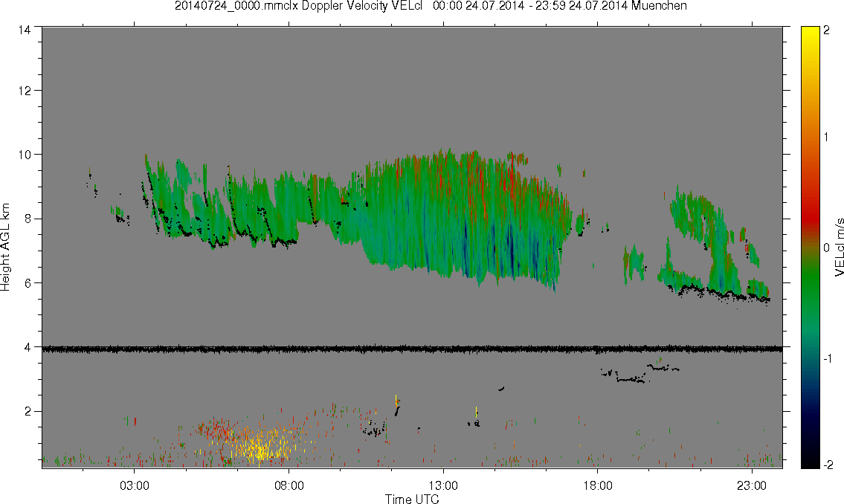844x504 pixels.
Task: Click the 08:00 time tick label
Action: pyautogui.click(x=289, y=485)
